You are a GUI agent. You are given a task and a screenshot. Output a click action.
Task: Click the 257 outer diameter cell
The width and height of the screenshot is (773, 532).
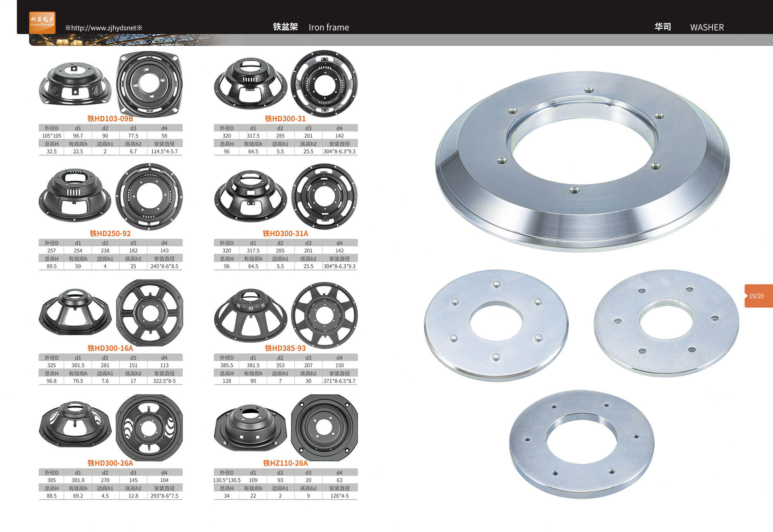click(x=51, y=251)
